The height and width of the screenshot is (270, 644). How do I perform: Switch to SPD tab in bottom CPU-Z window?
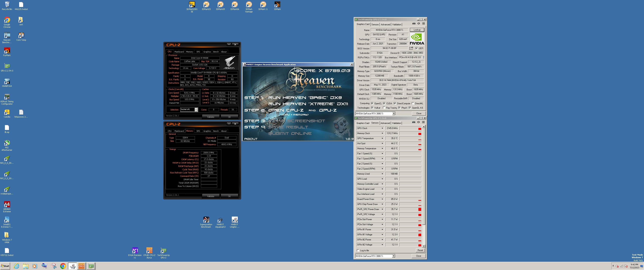pyautogui.click(x=198, y=131)
